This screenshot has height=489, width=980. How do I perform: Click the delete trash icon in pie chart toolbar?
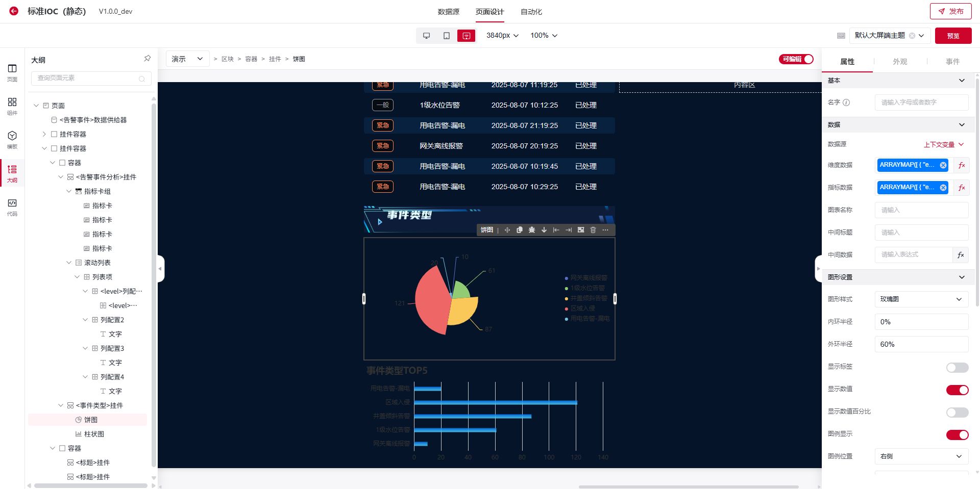(593, 230)
